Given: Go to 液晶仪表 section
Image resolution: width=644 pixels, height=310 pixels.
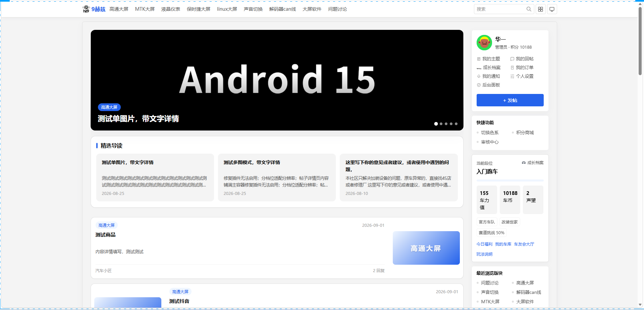Looking at the screenshot, I should [171, 9].
